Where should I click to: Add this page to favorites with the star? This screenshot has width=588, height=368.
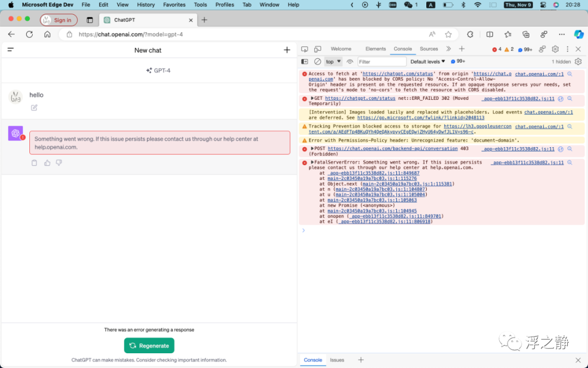click(448, 34)
